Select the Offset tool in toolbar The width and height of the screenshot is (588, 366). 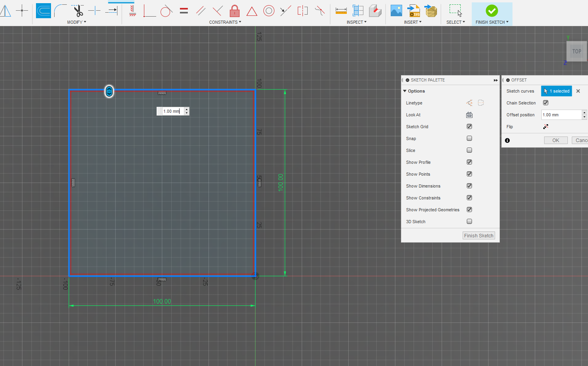point(43,11)
